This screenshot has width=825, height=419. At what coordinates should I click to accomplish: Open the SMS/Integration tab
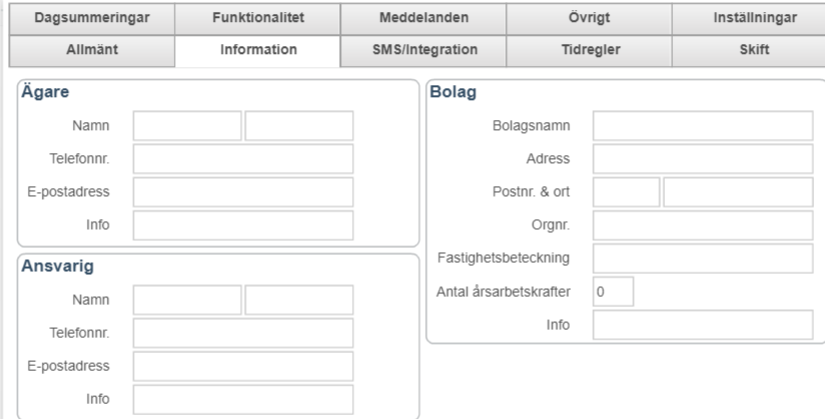tap(423, 49)
